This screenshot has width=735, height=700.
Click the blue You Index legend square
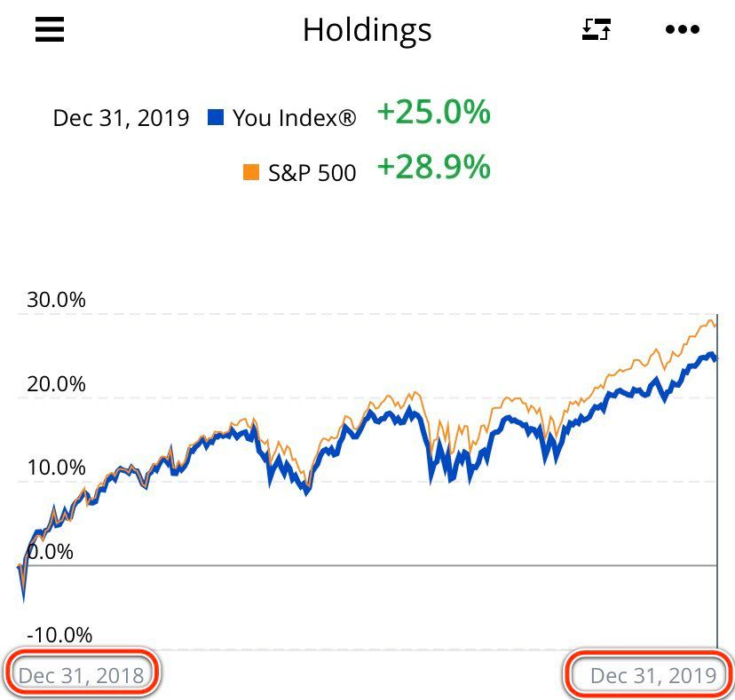pyautogui.click(x=215, y=117)
